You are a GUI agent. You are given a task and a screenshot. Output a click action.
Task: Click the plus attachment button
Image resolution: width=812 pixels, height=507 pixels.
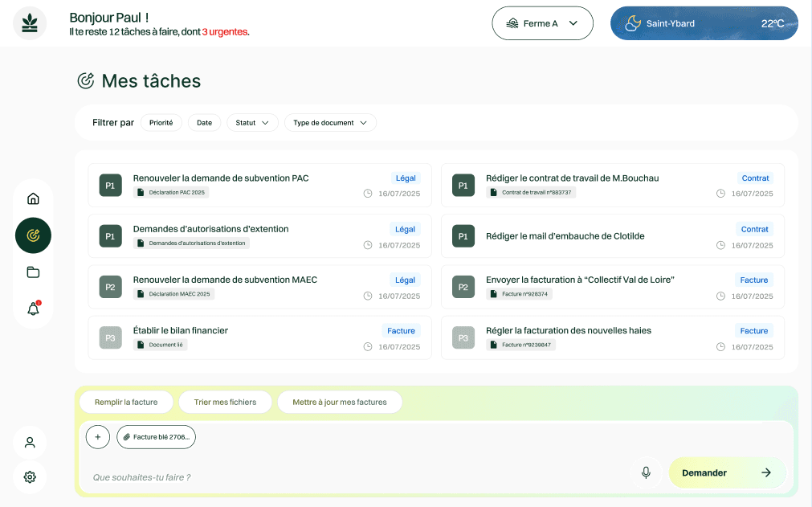98,437
